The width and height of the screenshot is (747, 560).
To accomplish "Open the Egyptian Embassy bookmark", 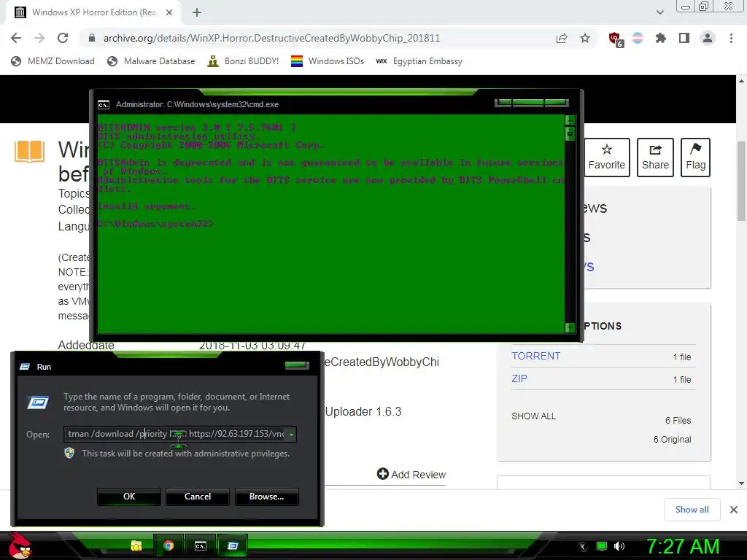I will click(419, 61).
